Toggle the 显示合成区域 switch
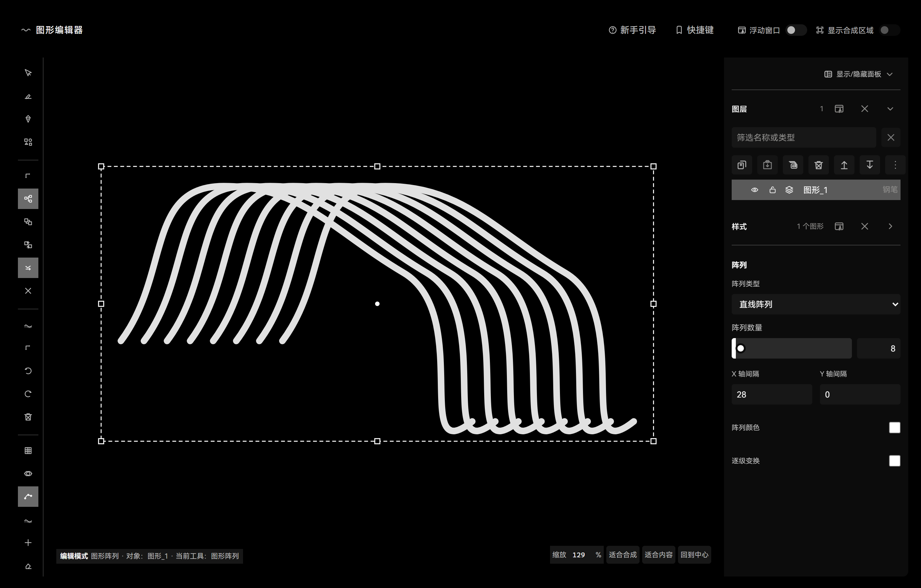This screenshot has height=588, width=921. pos(889,30)
